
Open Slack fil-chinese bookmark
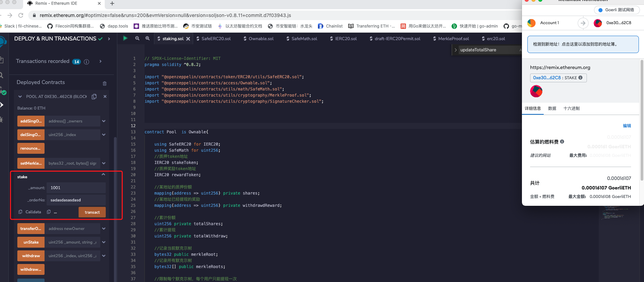coord(21,26)
